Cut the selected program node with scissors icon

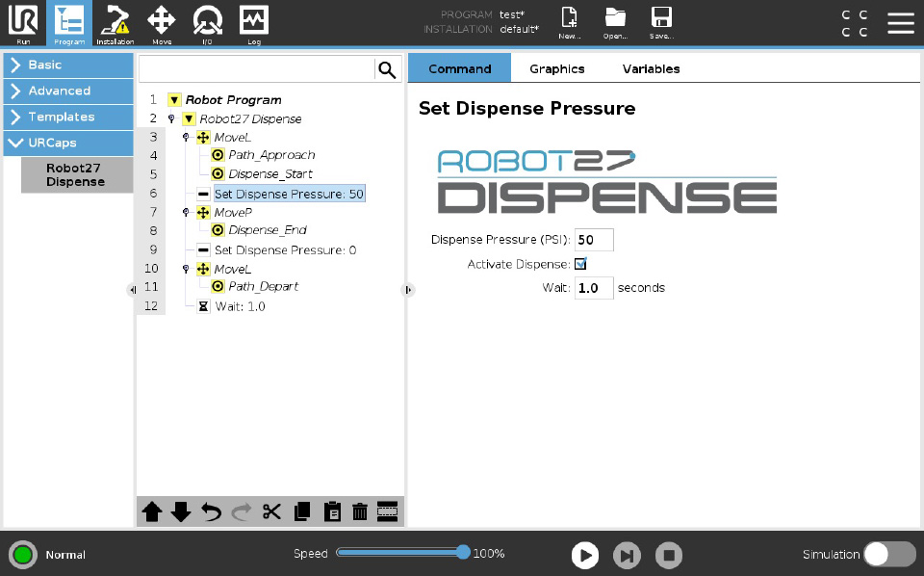pyautogui.click(x=271, y=511)
